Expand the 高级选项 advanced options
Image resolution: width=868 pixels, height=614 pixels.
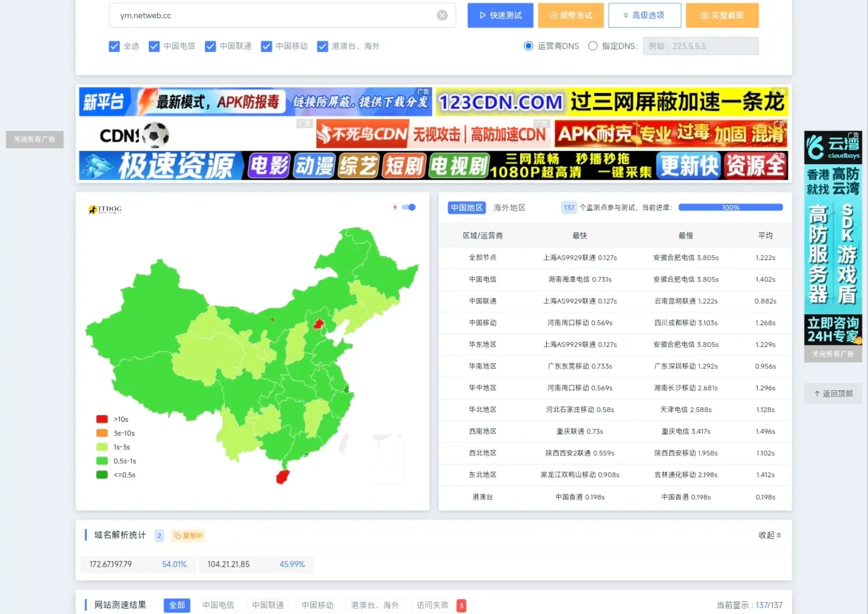click(644, 15)
